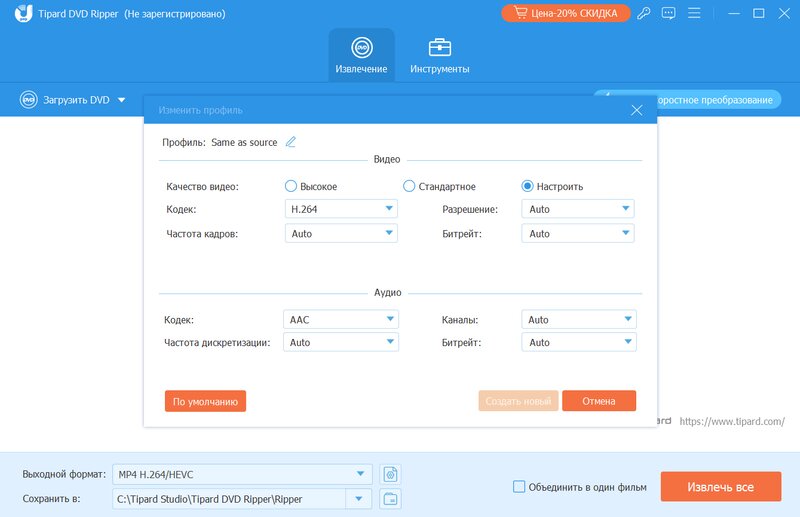Switch to the Инструменты tab
Screen dimensions: 800x517
click(439, 55)
